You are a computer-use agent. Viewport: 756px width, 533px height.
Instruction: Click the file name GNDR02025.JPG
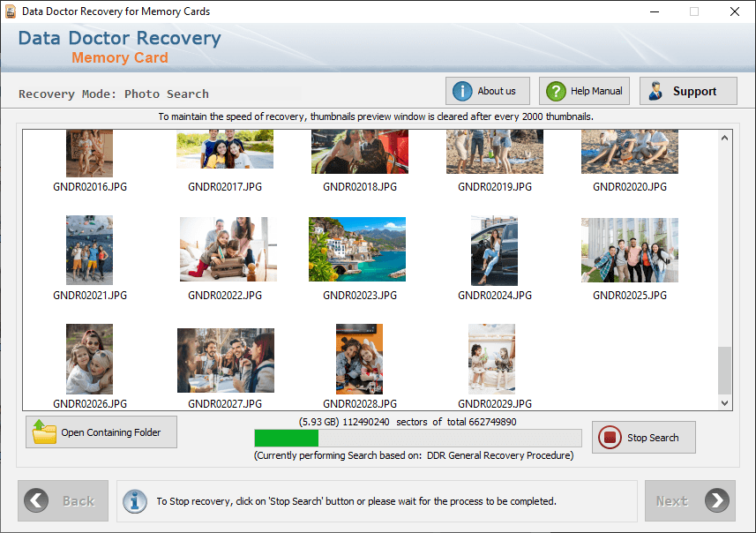(x=630, y=296)
